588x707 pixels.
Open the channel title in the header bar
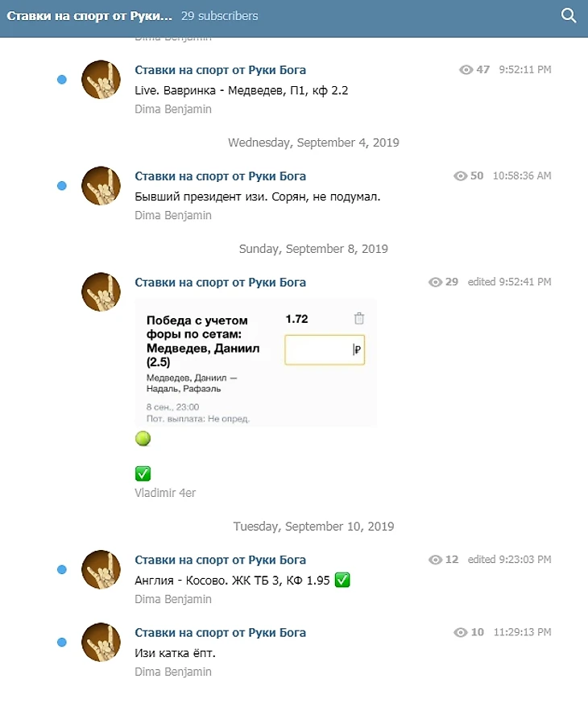coord(89,16)
